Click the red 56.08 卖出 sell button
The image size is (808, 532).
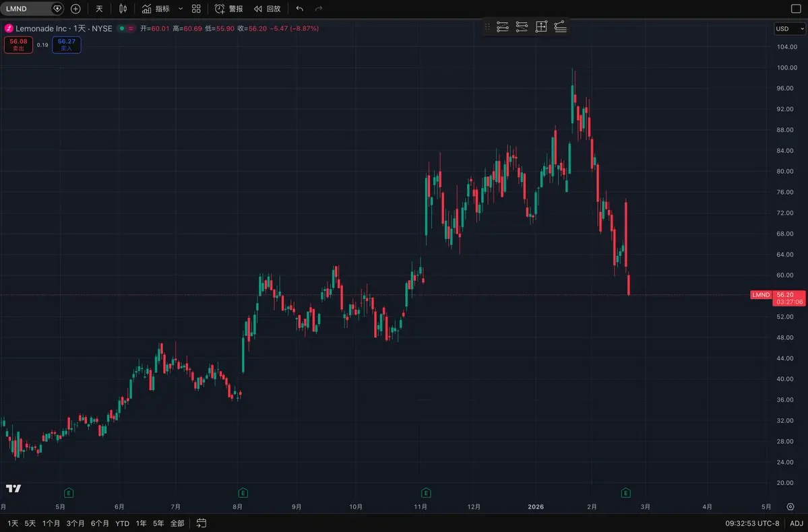(19, 45)
